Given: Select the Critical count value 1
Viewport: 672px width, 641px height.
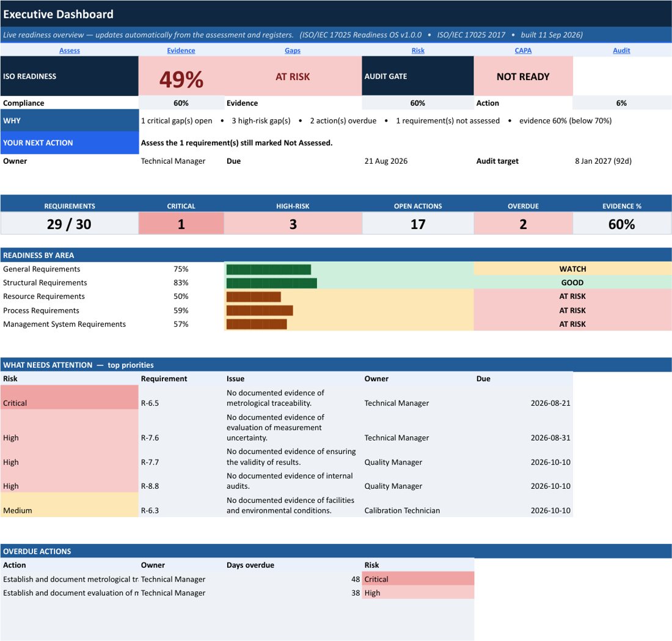Looking at the screenshot, I should tap(181, 224).
